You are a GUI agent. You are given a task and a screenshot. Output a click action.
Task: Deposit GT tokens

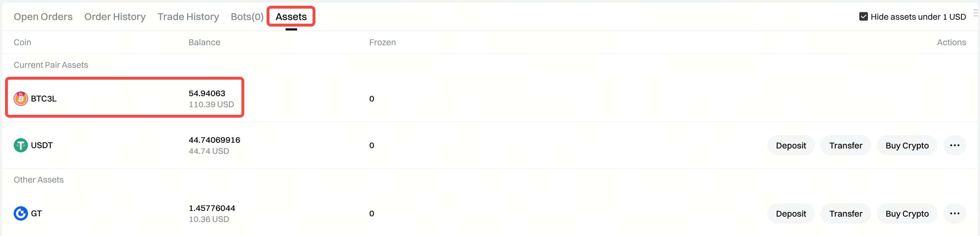791,213
